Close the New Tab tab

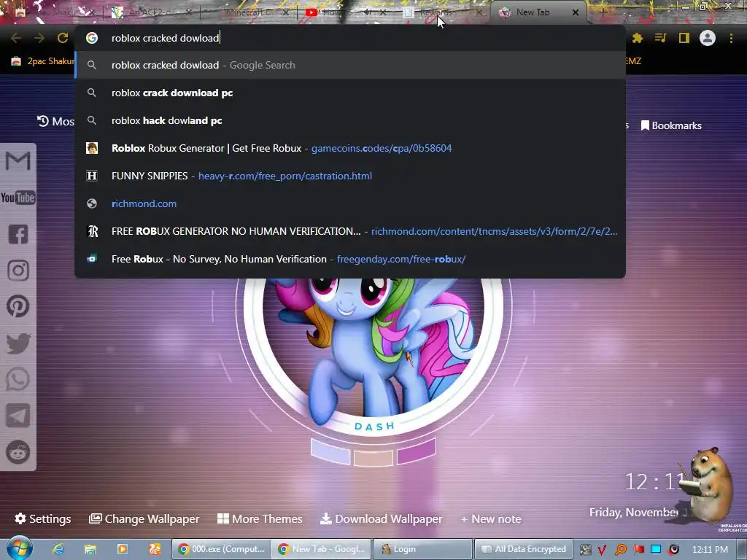[x=576, y=12]
